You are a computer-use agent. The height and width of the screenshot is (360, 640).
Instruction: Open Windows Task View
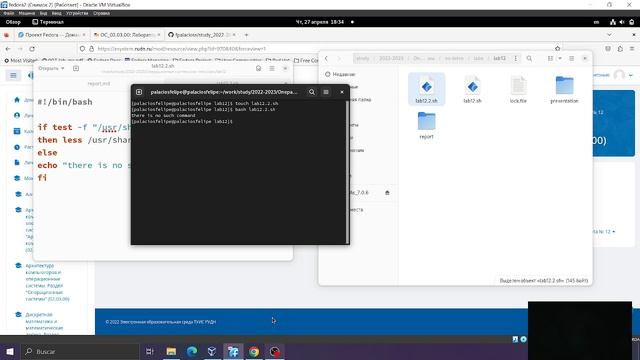pos(150,351)
